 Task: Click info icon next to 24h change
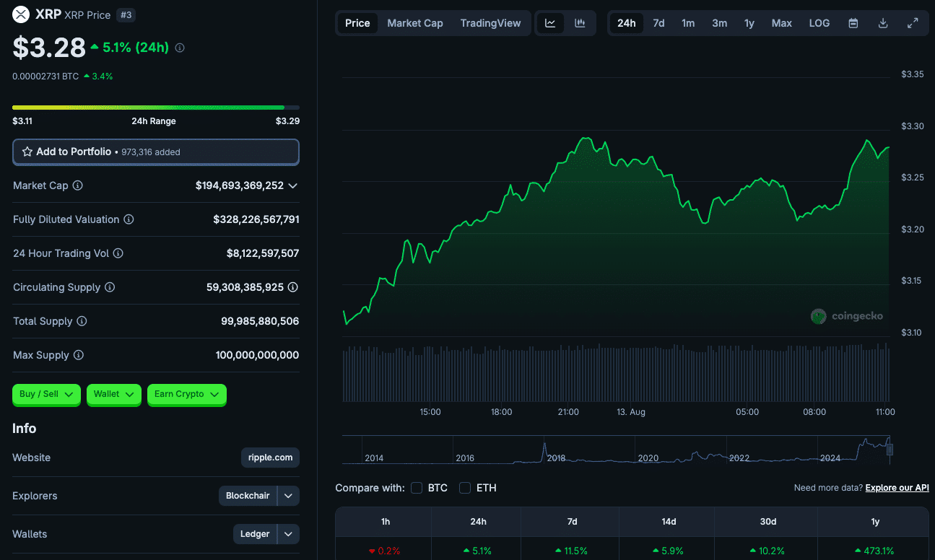(x=180, y=48)
